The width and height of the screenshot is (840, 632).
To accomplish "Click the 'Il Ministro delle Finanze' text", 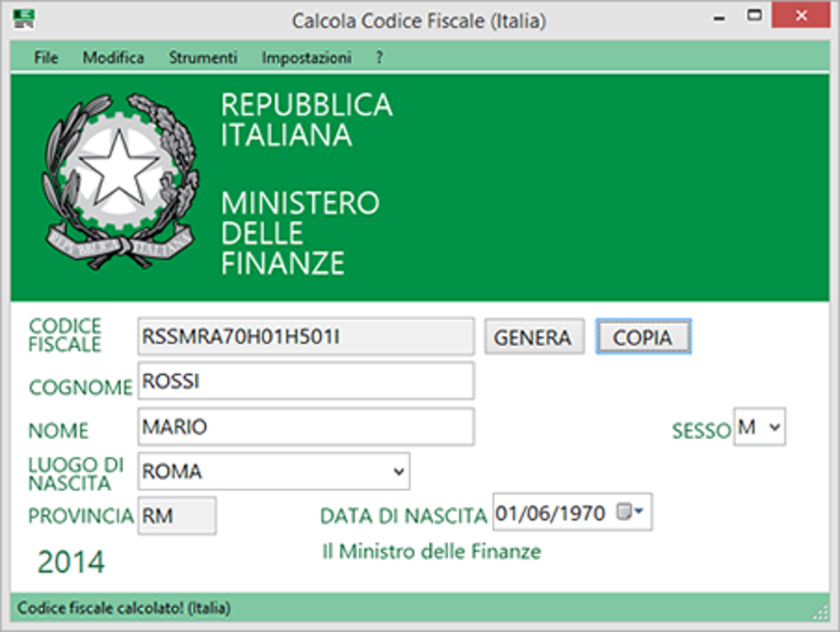I will pos(432,551).
